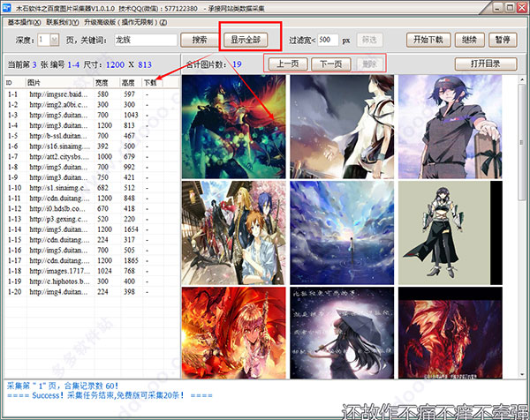Select row 1-5 with b-ssl.duitan URL
530x420 pixels.
click(92, 136)
